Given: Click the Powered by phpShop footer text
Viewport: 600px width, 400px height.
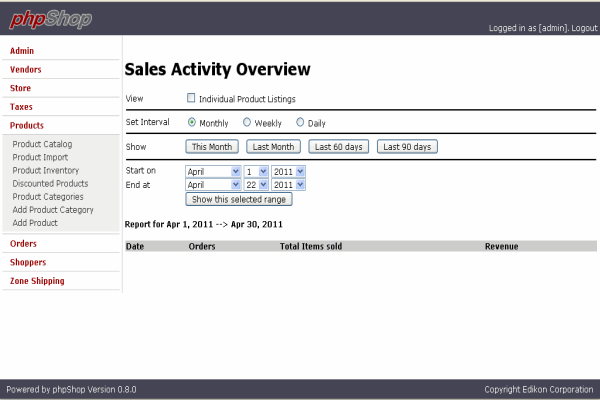Looking at the screenshot, I should 71,390.
